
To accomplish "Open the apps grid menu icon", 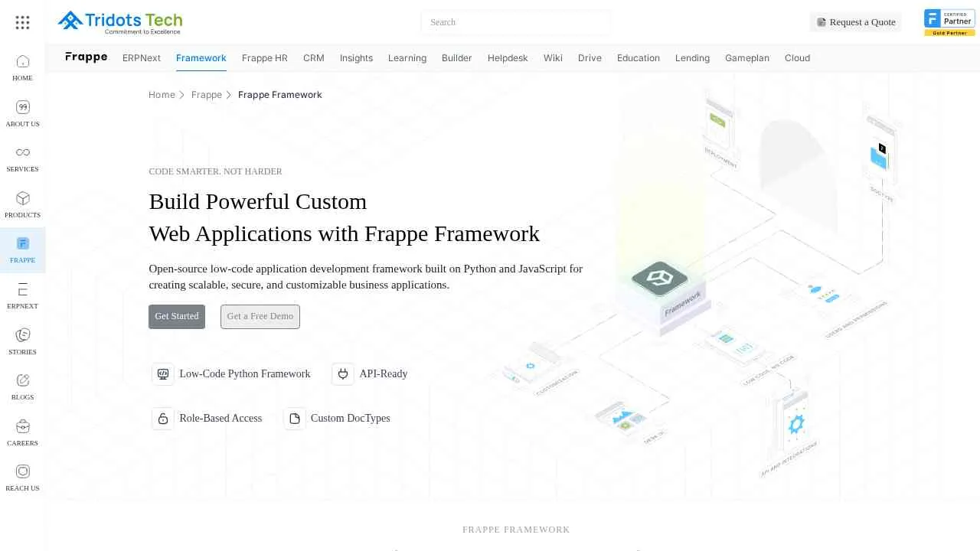I will pyautogui.click(x=22, y=22).
